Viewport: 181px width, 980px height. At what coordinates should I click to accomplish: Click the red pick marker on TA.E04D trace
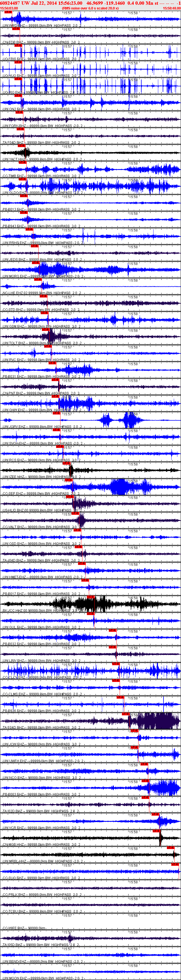coord(125,714)
